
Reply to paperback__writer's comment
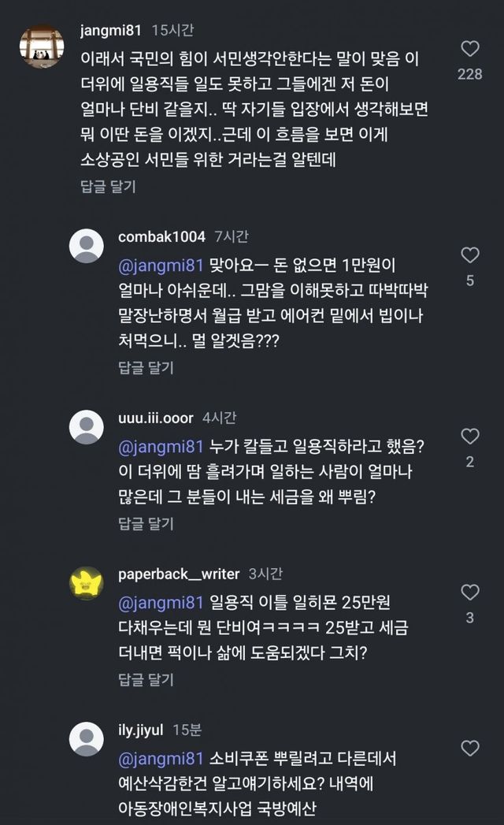(x=146, y=679)
